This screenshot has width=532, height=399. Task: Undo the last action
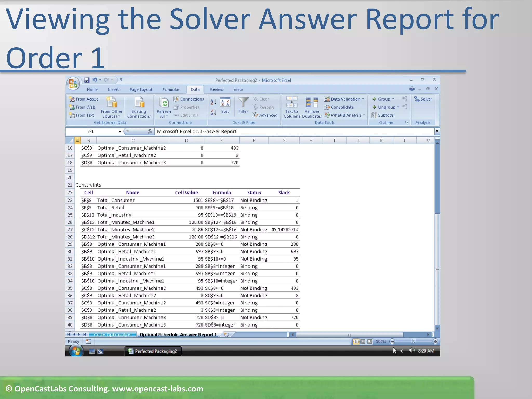click(x=95, y=80)
